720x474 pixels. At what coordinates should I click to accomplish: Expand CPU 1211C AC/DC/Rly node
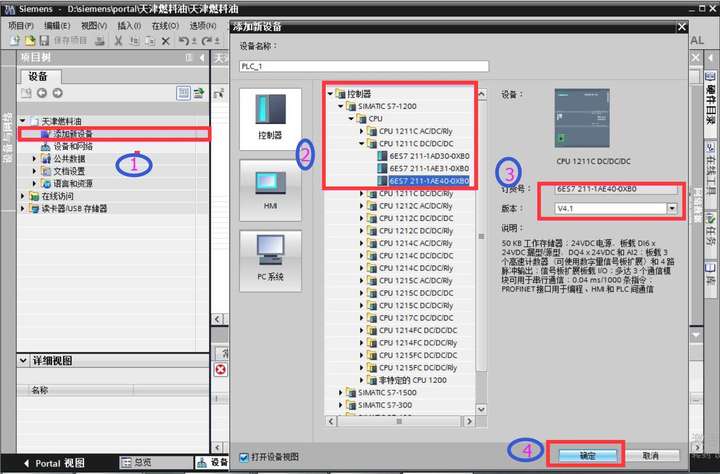[362, 131]
